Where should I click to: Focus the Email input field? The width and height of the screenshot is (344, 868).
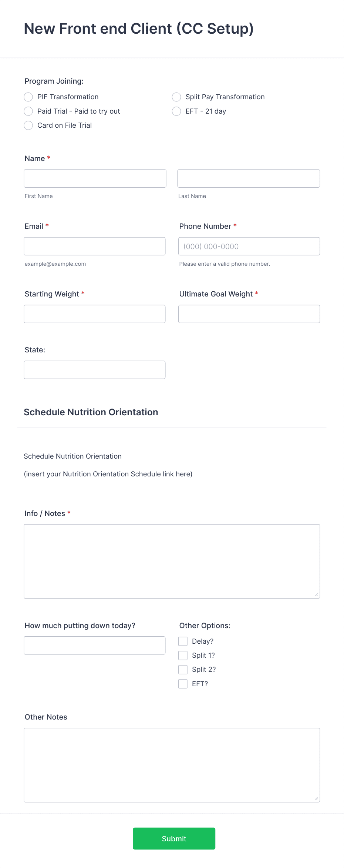(x=95, y=246)
